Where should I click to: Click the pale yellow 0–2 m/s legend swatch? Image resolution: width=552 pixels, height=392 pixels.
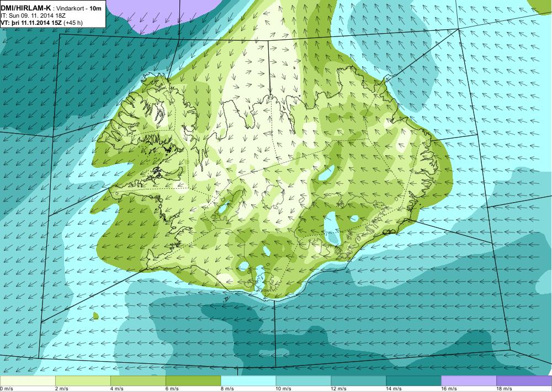click(x=28, y=381)
